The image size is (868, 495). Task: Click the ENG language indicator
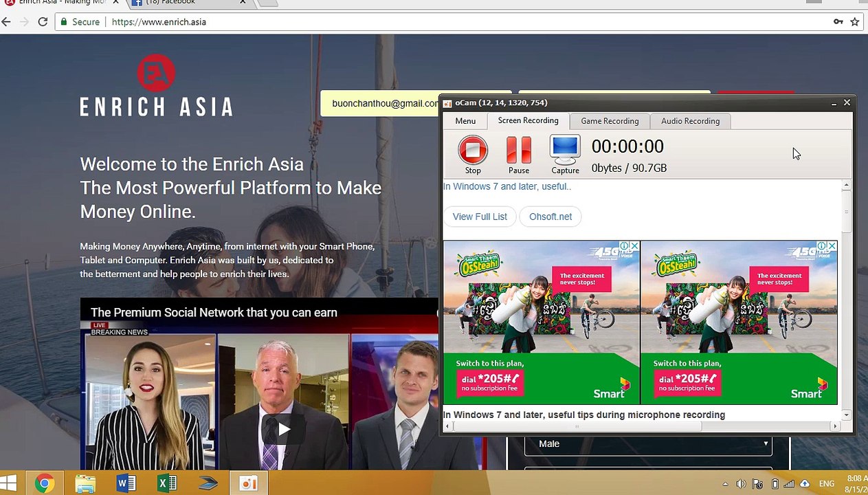tap(827, 485)
